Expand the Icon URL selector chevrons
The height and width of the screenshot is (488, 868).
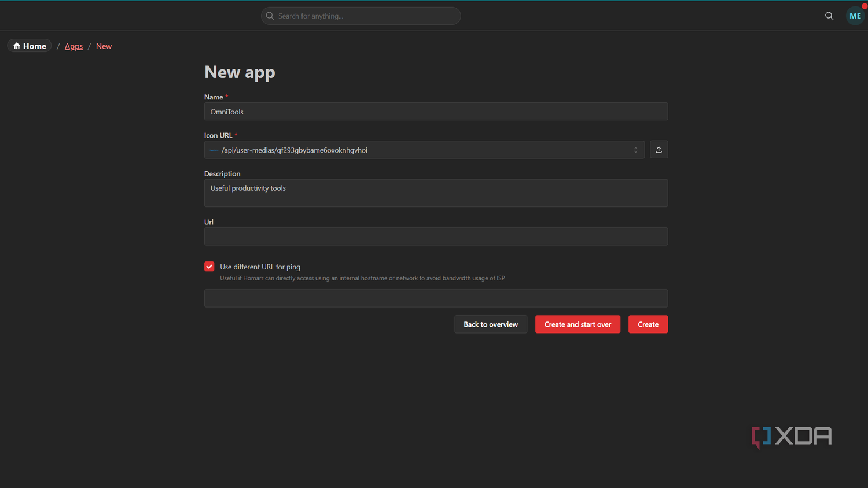click(635, 150)
